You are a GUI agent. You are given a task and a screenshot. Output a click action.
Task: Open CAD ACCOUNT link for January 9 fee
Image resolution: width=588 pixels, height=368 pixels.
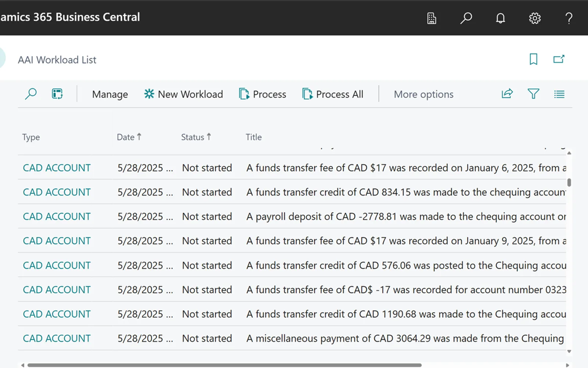pyautogui.click(x=57, y=241)
